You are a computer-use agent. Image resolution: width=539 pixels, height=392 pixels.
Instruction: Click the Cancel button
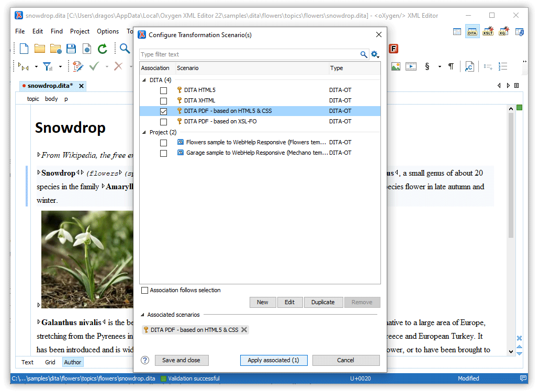pos(346,360)
